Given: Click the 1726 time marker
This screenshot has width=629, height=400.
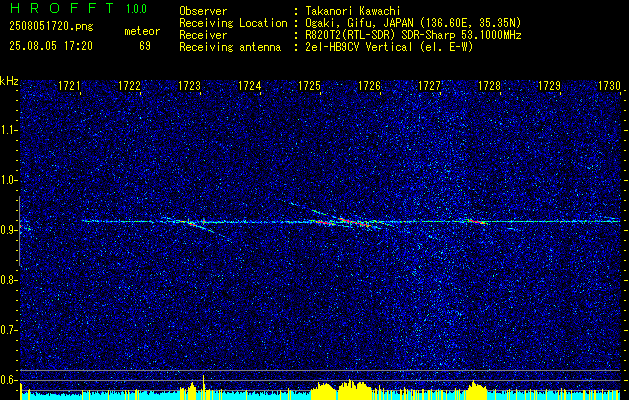Looking at the screenshot, I should point(369,85).
